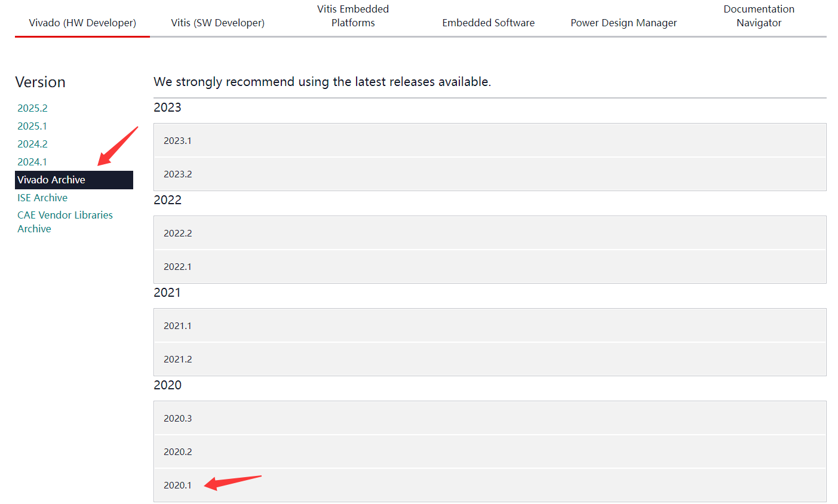
Task: Click the '2022' year heading
Action: click(167, 200)
